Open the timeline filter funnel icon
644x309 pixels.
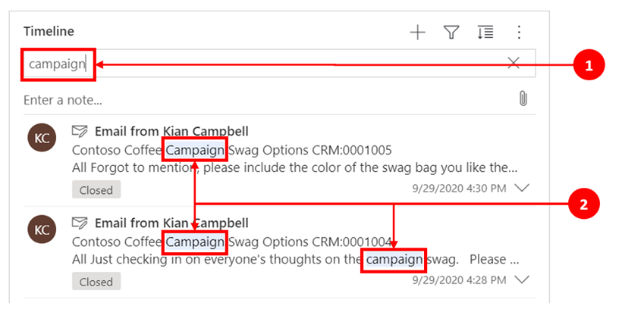pos(451,32)
